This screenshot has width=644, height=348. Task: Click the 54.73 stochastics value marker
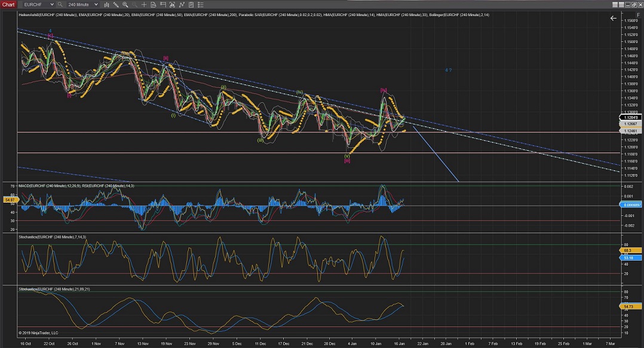(630, 307)
